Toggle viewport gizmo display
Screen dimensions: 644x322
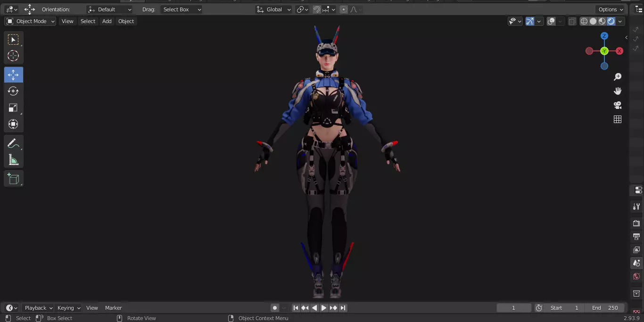(x=530, y=21)
